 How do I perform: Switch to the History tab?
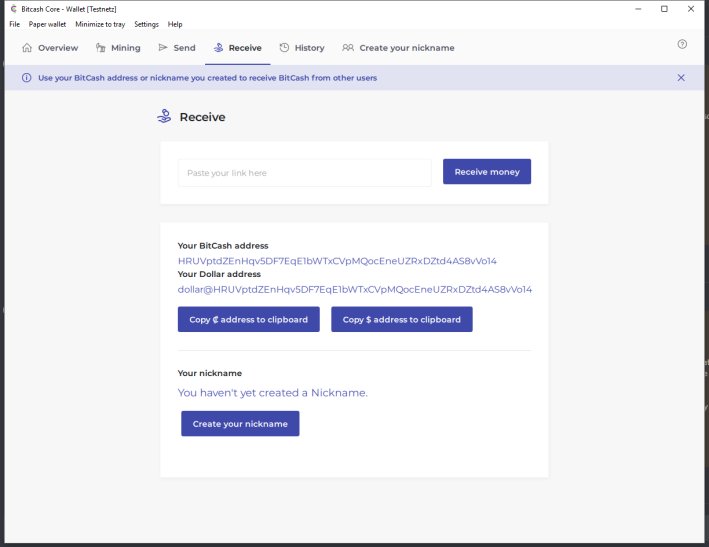pyautogui.click(x=302, y=47)
